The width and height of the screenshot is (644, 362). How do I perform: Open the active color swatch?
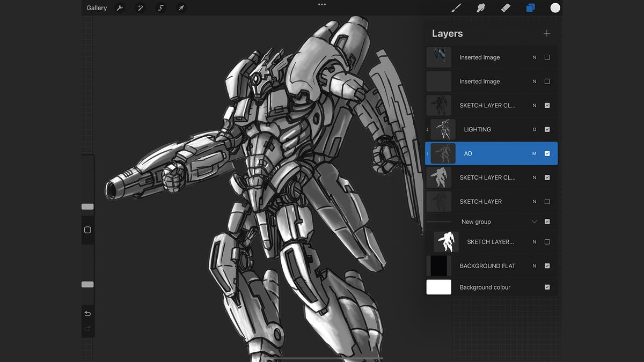click(x=555, y=8)
